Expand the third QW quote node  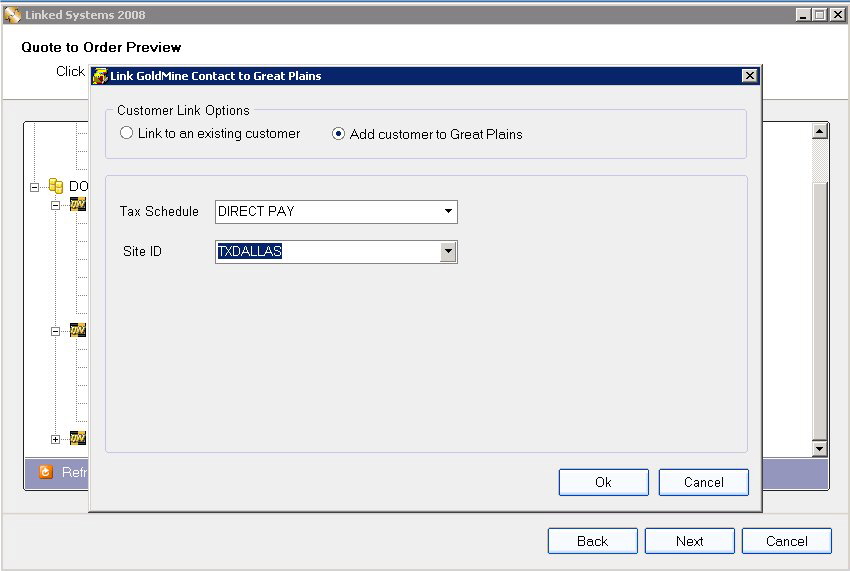click(x=55, y=439)
